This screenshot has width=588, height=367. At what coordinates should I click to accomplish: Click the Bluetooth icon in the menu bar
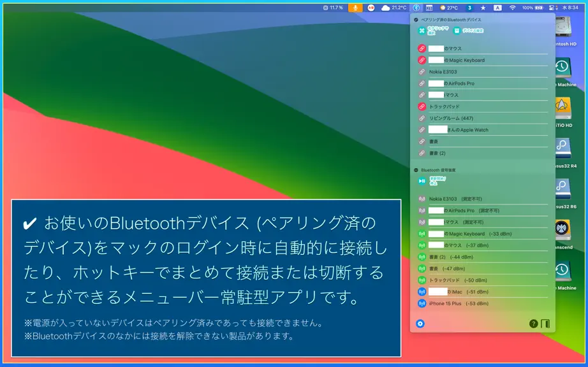coord(416,8)
